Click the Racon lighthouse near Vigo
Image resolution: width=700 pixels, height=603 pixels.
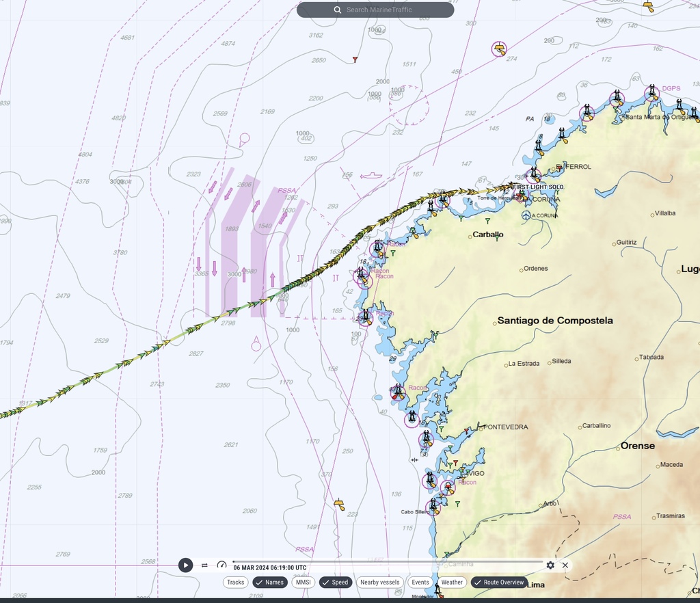pyautogui.click(x=448, y=488)
